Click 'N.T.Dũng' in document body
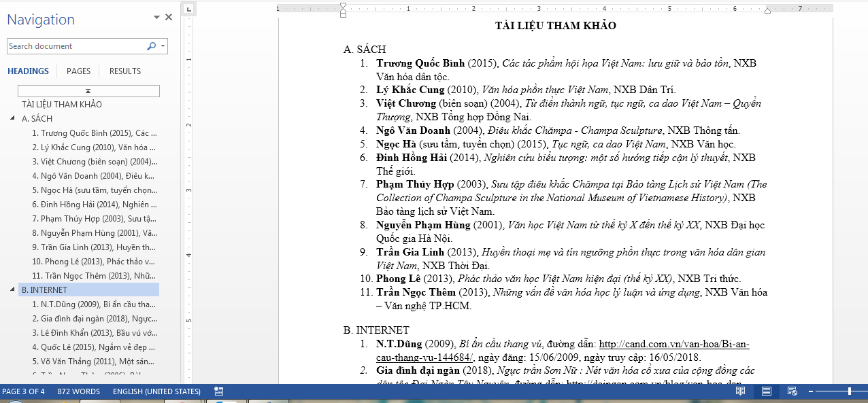Image resolution: width=868 pixels, height=403 pixels. 399,344
